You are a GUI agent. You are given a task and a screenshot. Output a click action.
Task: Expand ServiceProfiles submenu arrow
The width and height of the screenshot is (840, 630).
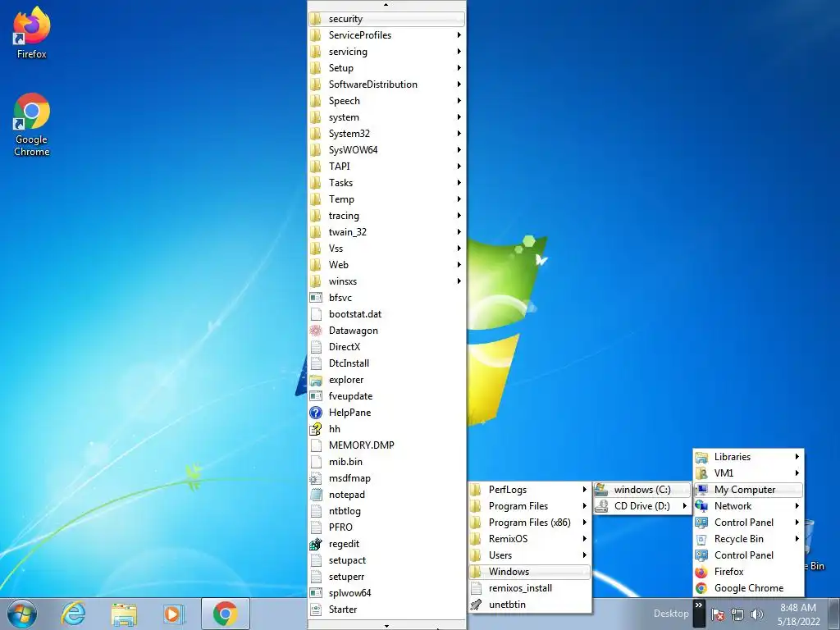coord(459,34)
